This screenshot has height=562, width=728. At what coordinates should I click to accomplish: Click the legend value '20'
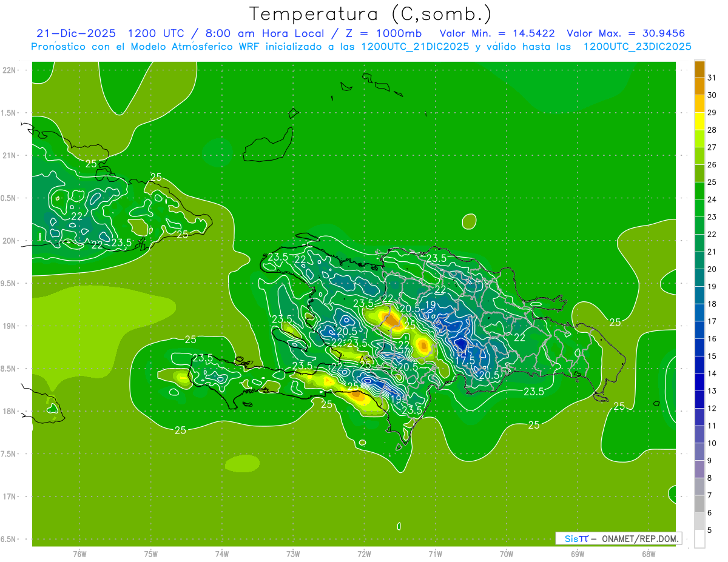click(x=712, y=269)
